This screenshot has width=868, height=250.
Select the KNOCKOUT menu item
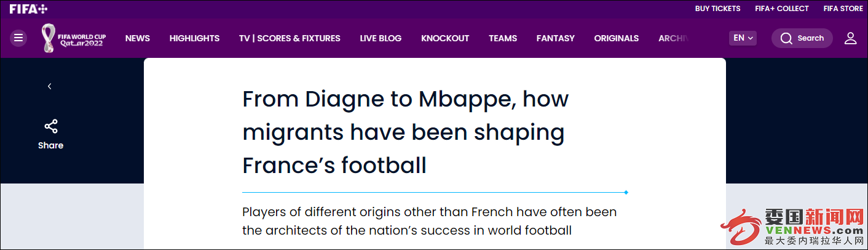coord(445,38)
